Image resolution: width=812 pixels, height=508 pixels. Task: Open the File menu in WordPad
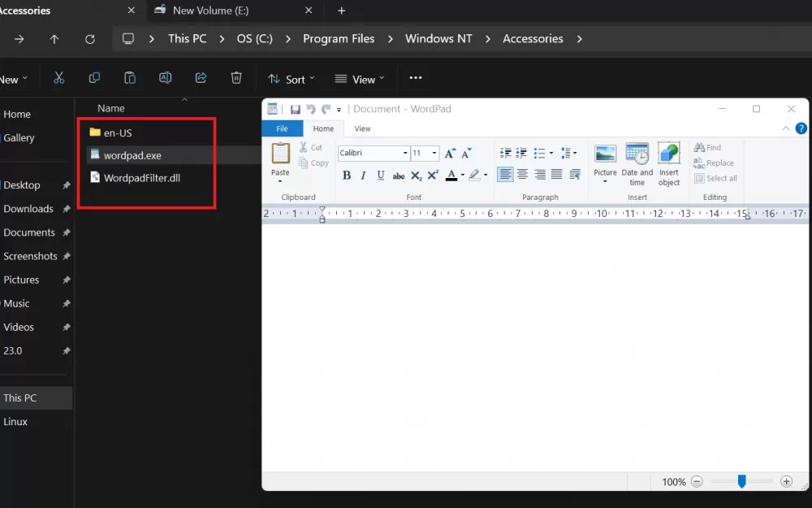[x=283, y=128]
